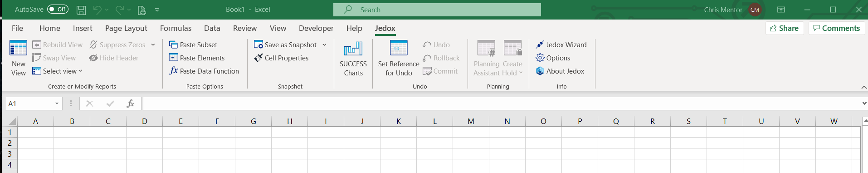
Task: Click Rebuild View in Jedox ribbon
Action: [58, 44]
